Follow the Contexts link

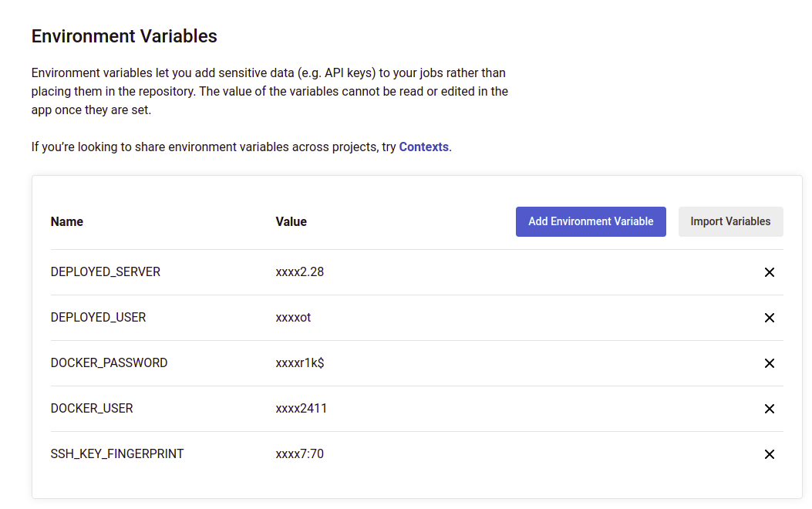[x=423, y=147]
